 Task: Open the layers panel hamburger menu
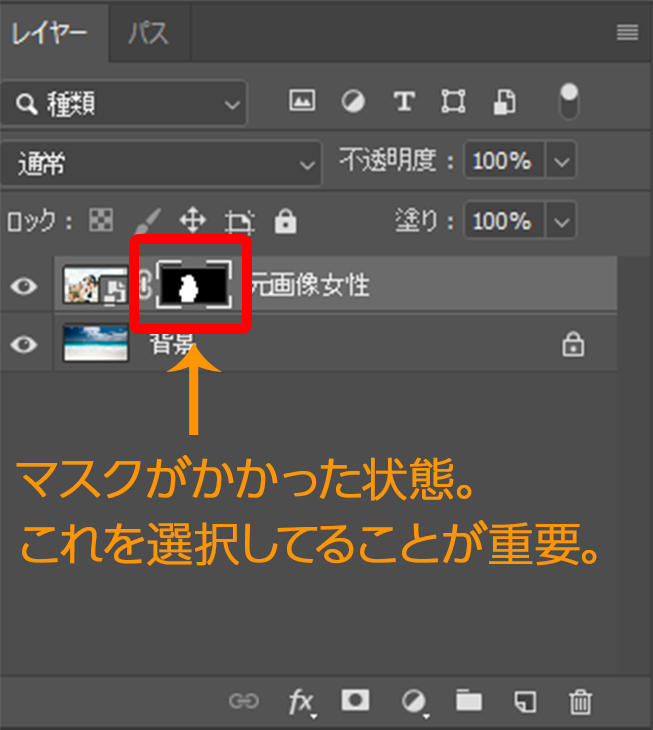pyautogui.click(x=627, y=33)
